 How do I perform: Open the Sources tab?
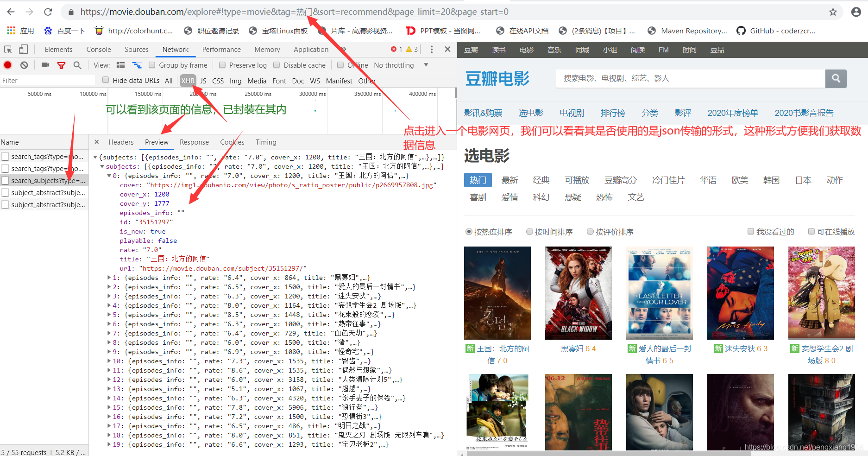point(137,50)
